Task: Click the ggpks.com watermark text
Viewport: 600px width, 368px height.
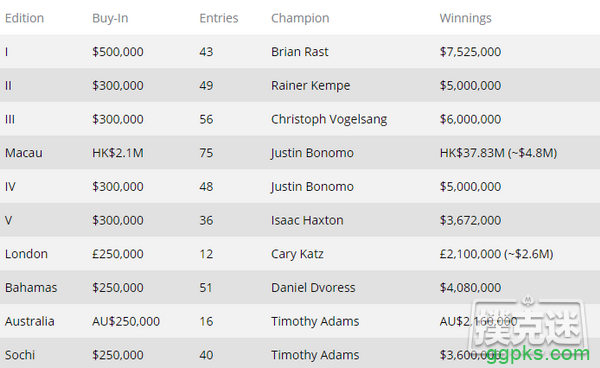Action: point(538,354)
